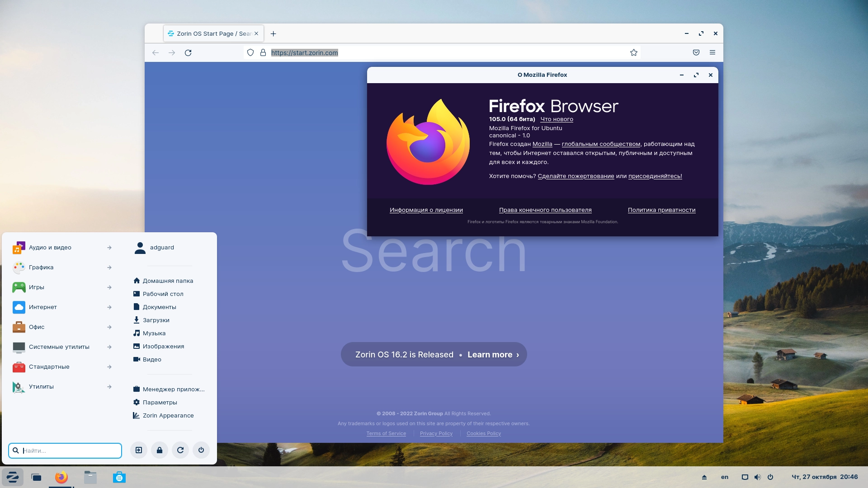Open Cookies Policy footer link
The image size is (868, 488).
484,434
